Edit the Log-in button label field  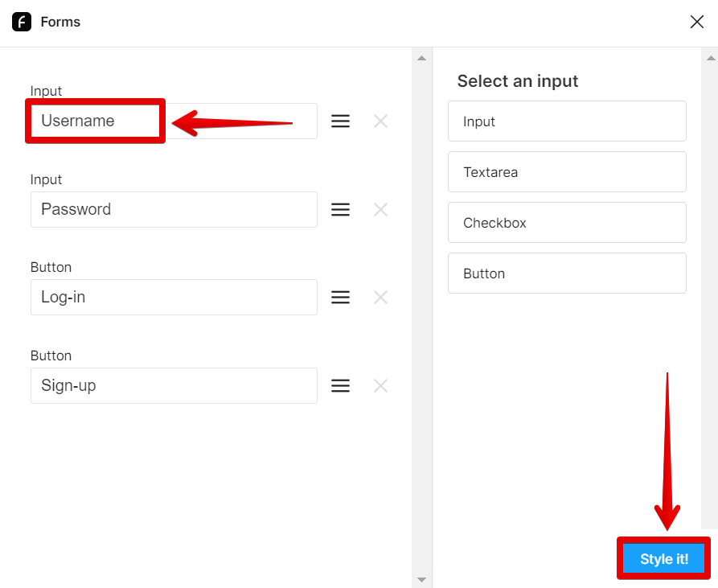pyautogui.click(x=174, y=298)
